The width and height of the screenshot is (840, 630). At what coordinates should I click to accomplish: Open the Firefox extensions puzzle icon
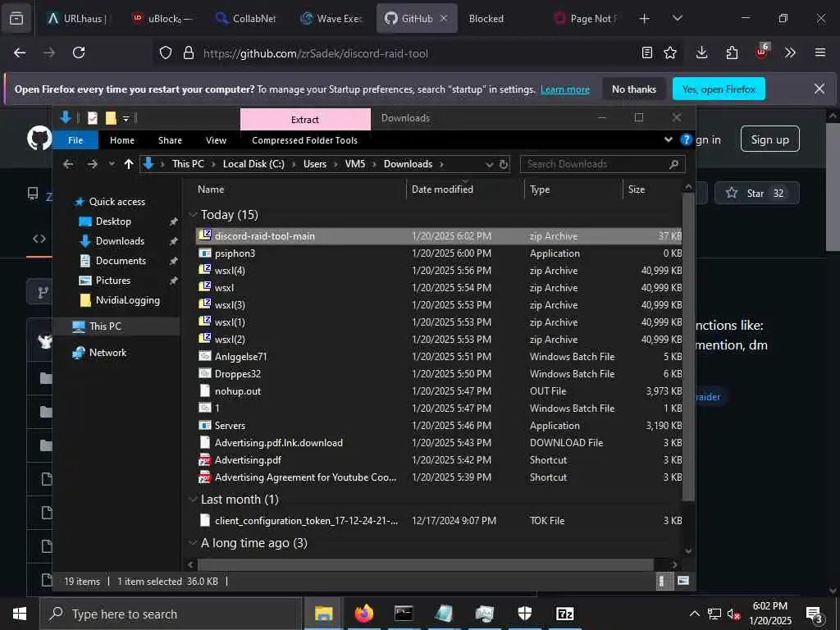coord(732,52)
